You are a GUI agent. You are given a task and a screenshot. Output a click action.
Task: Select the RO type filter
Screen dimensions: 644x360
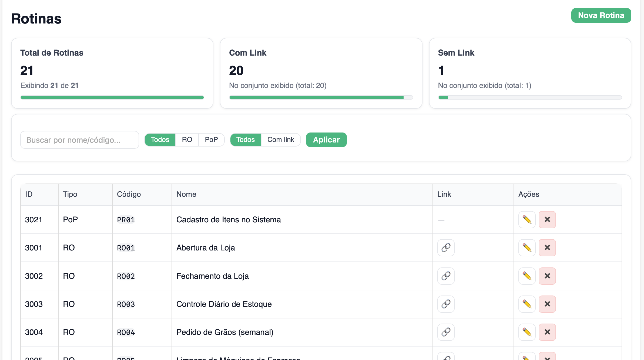(x=187, y=140)
